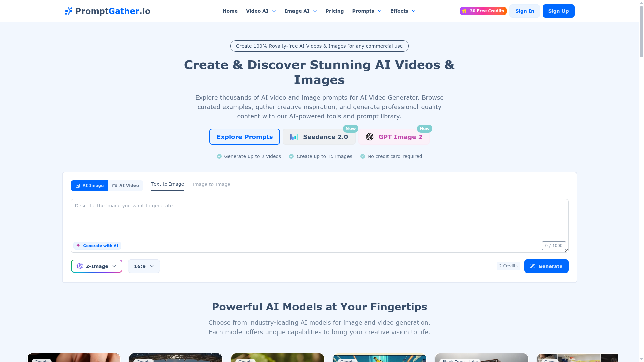
Task: Expand the Video AI menu chevron
Action: pos(274,11)
